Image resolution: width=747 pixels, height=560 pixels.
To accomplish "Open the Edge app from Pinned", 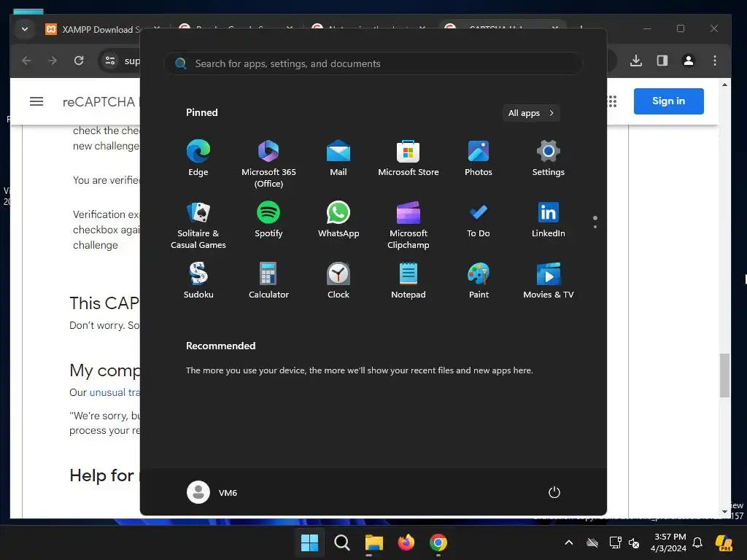I will 198,158.
